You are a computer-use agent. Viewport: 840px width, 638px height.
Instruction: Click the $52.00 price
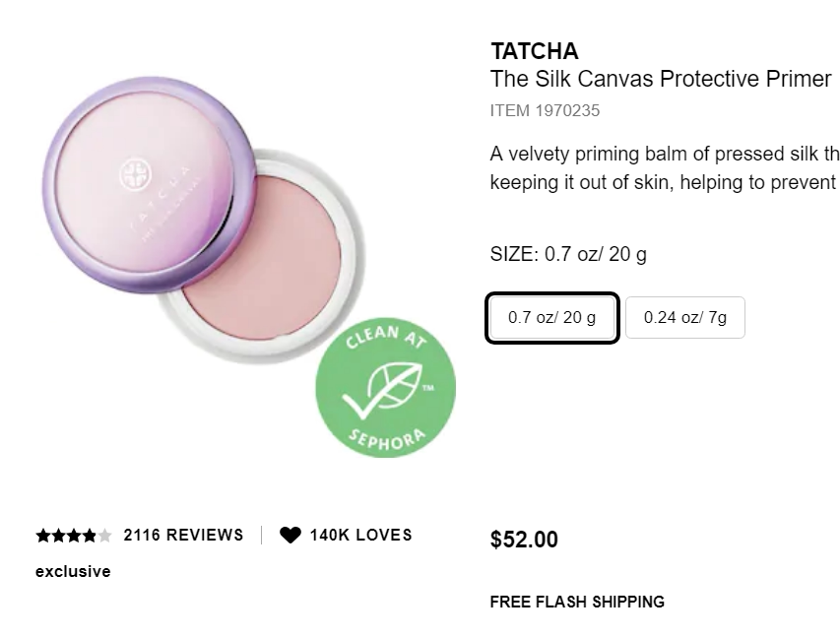point(524,540)
